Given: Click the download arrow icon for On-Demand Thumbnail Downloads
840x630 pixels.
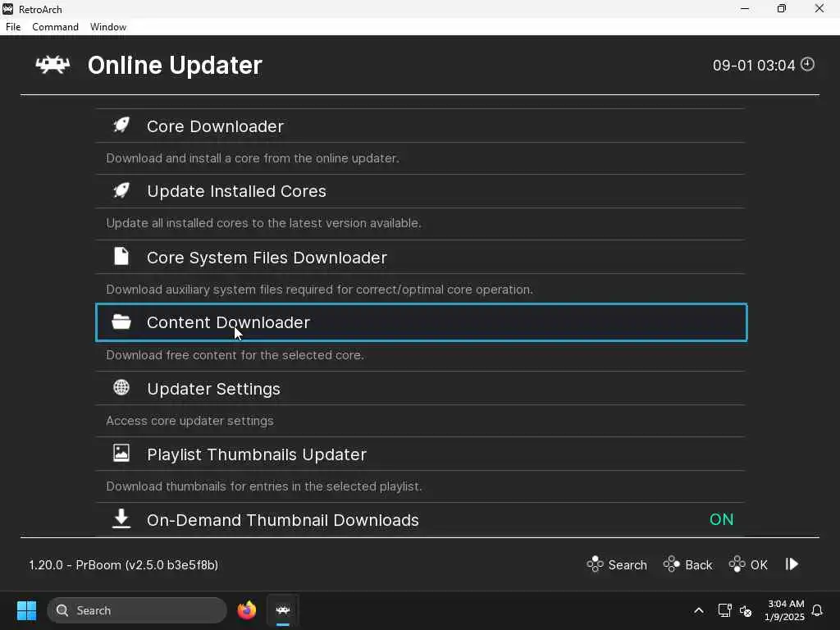Looking at the screenshot, I should click(x=121, y=518).
